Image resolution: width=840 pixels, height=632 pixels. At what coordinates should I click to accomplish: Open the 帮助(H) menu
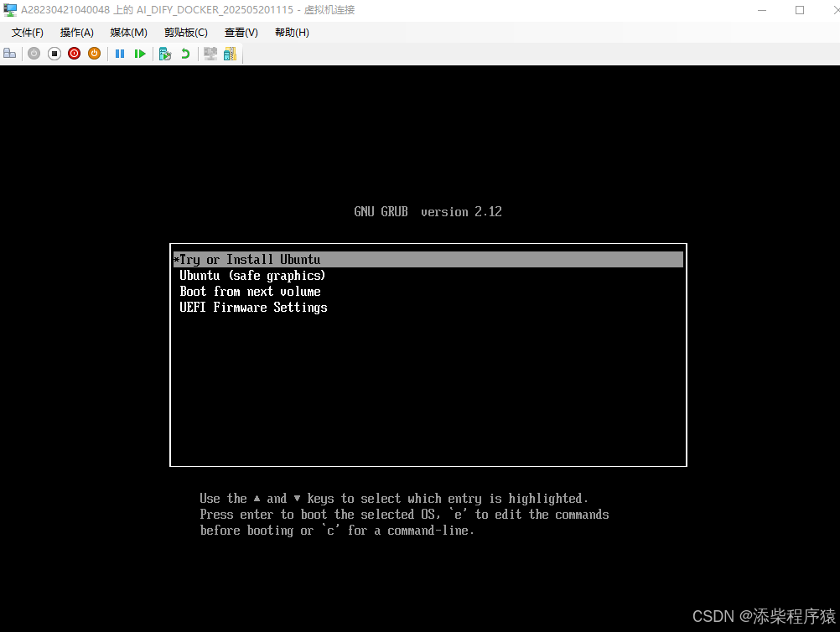(292, 33)
